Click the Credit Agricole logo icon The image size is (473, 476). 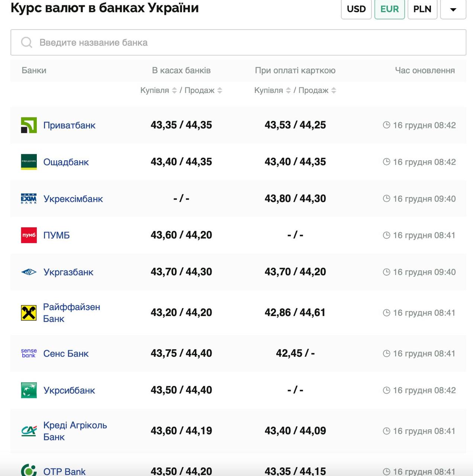(x=29, y=431)
